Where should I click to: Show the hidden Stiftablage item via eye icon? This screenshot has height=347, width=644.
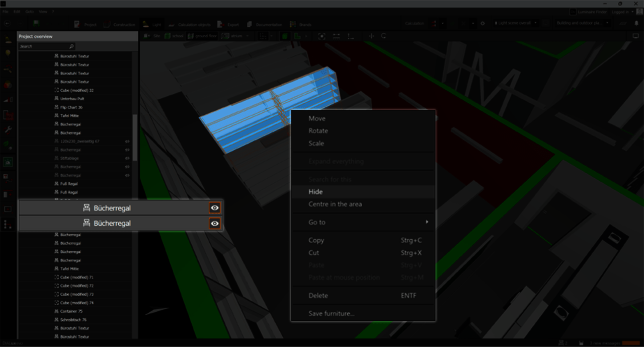pos(127,158)
